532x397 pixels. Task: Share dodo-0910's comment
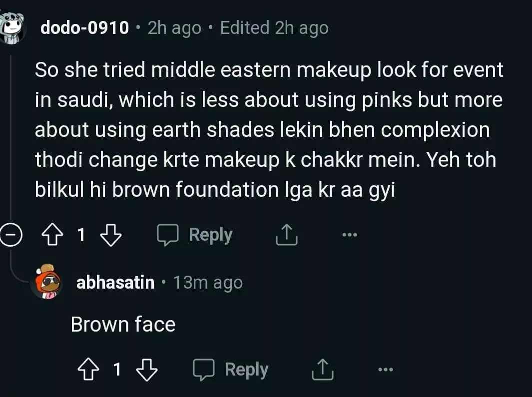286,235
